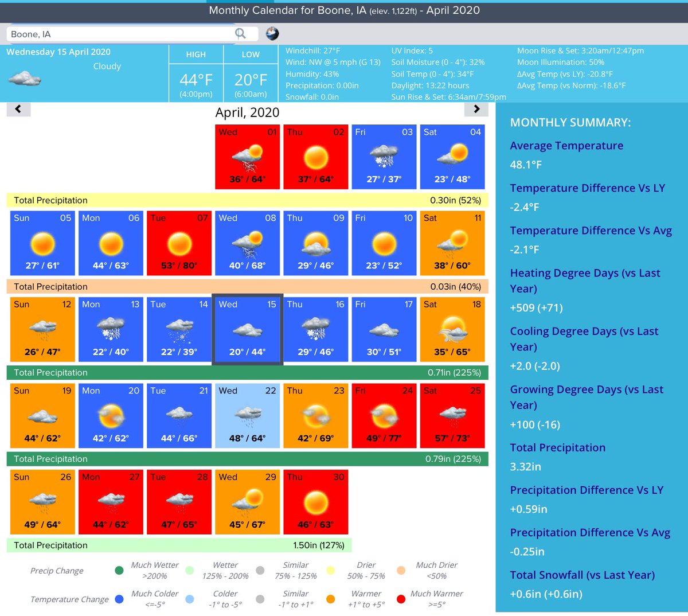This screenshot has height=616, width=688.
Task: Click Total Snowfall (vs Last Year) heading
Action: (582, 575)
